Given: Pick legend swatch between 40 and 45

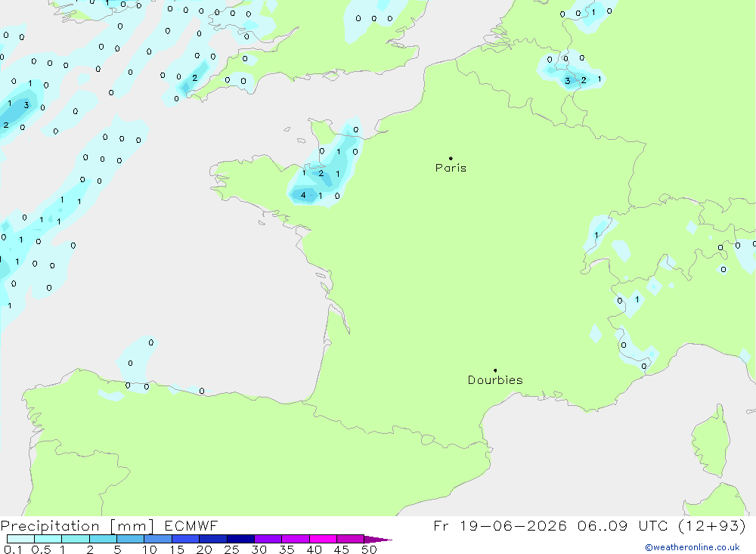Looking at the screenshot, I should tap(323, 539).
